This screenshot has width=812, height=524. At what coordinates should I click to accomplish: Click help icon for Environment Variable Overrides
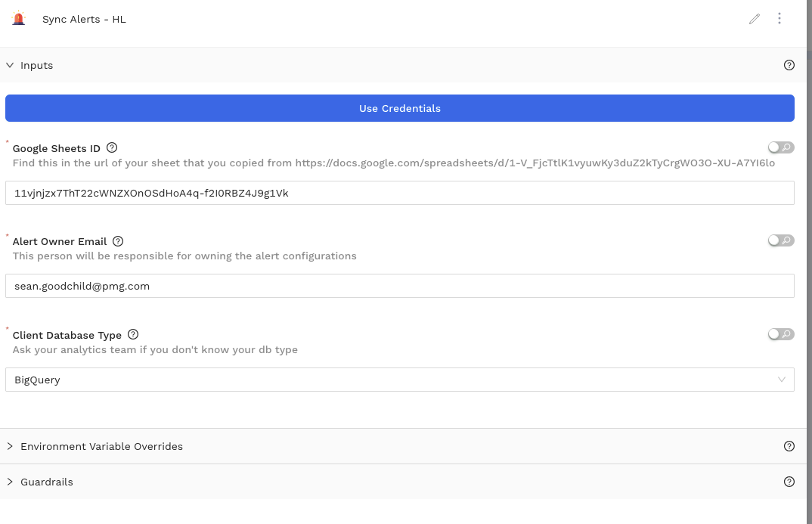click(x=789, y=446)
